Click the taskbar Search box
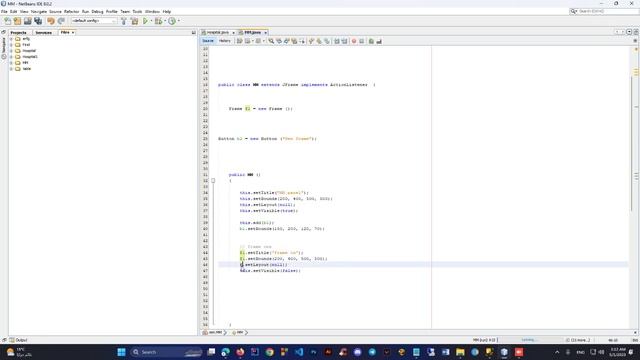 click(167, 352)
